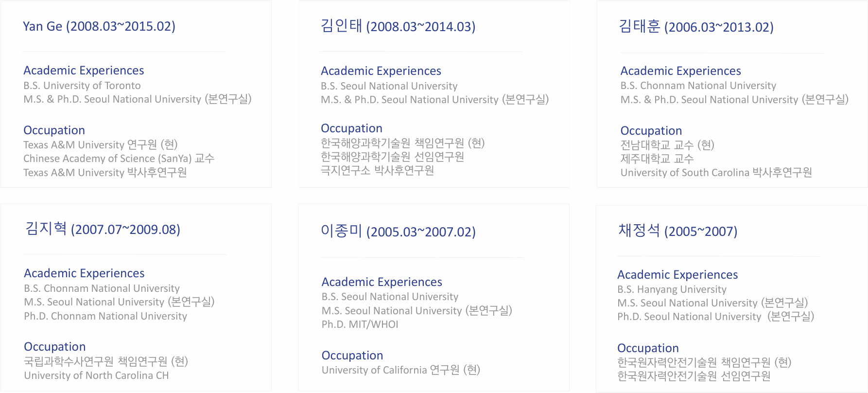Select 극지연구소 박사후연구원 line

click(x=378, y=171)
